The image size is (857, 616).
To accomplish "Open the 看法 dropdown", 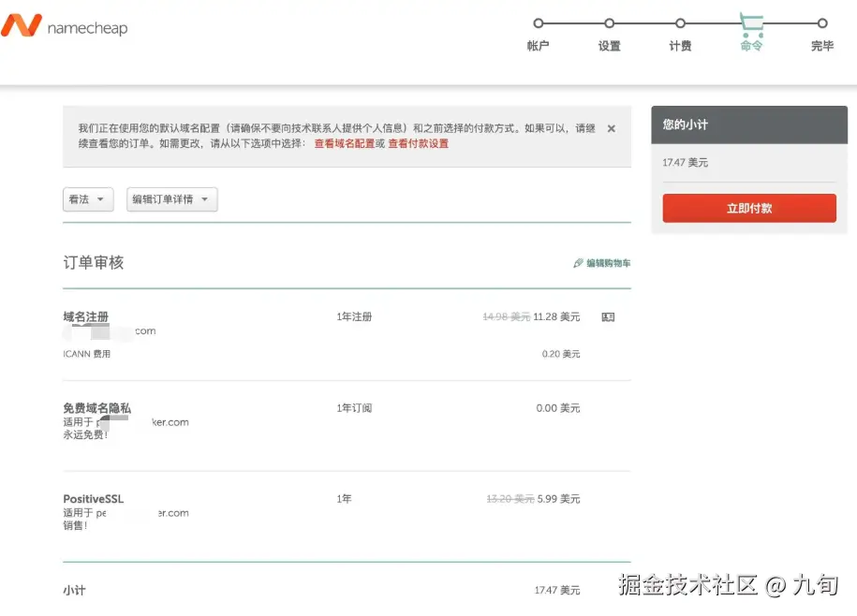I will click(88, 199).
